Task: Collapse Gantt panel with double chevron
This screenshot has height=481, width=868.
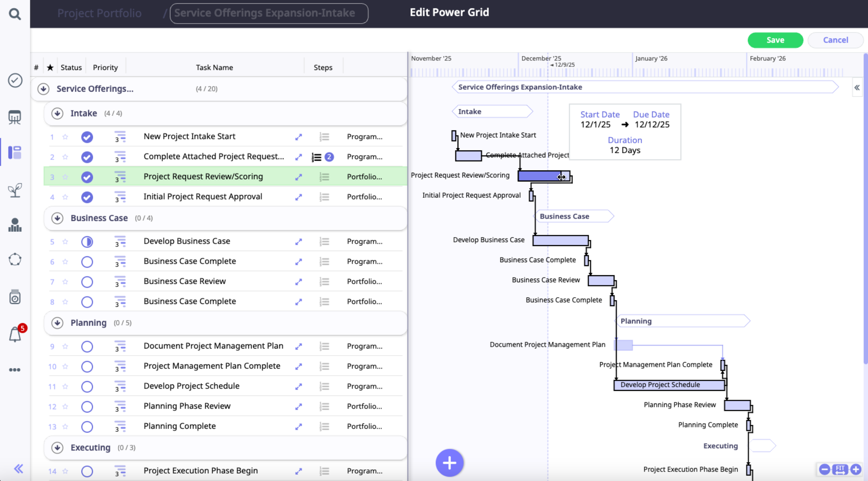Action: pos(857,88)
